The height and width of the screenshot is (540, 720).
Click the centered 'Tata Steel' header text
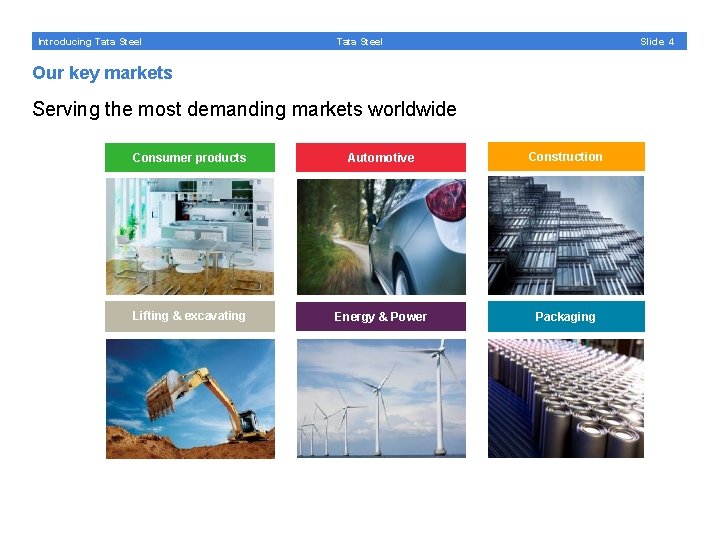359,42
